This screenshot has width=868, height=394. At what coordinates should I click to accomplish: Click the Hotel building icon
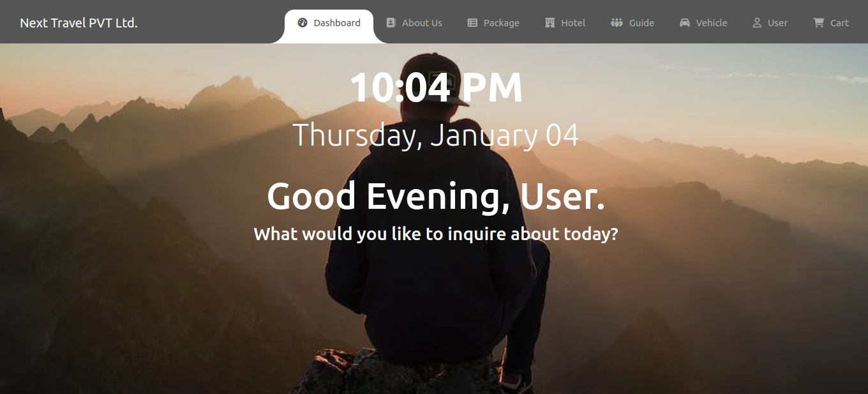coord(550,22)
